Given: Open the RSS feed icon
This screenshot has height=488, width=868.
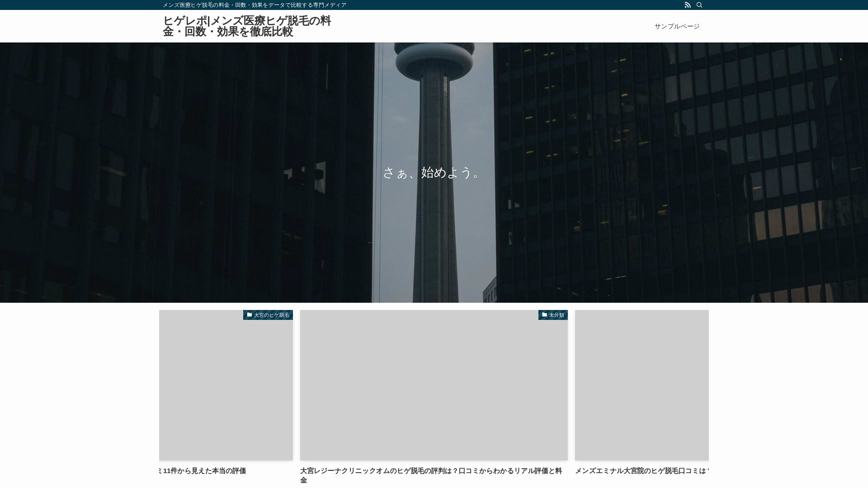Looking at the screenshot, I should tap(688, 5).
